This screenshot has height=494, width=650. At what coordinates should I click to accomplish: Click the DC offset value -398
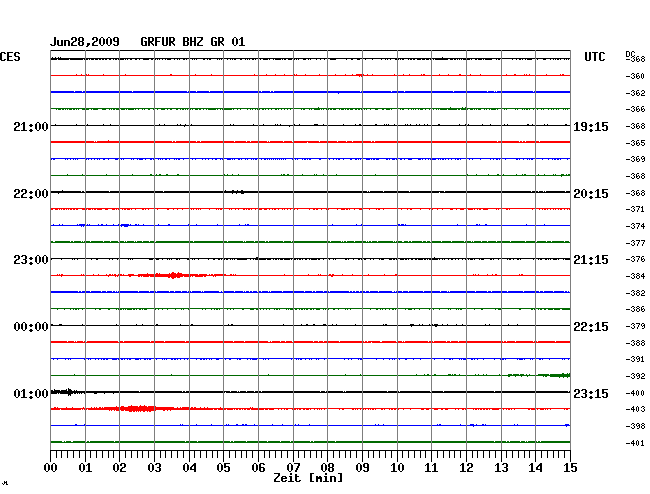[635, 426]
